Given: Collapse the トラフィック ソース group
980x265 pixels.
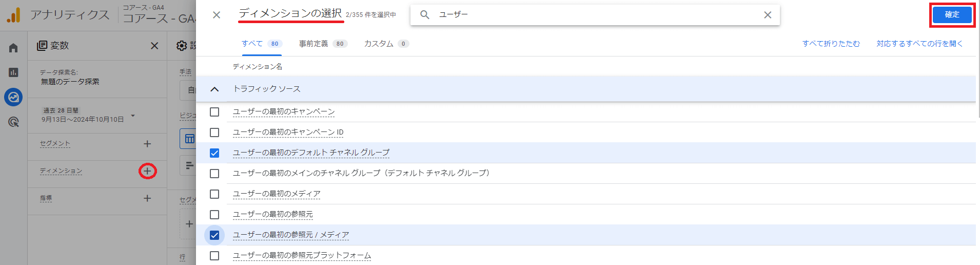Looking at the screenshot, I should pos(214,89).
